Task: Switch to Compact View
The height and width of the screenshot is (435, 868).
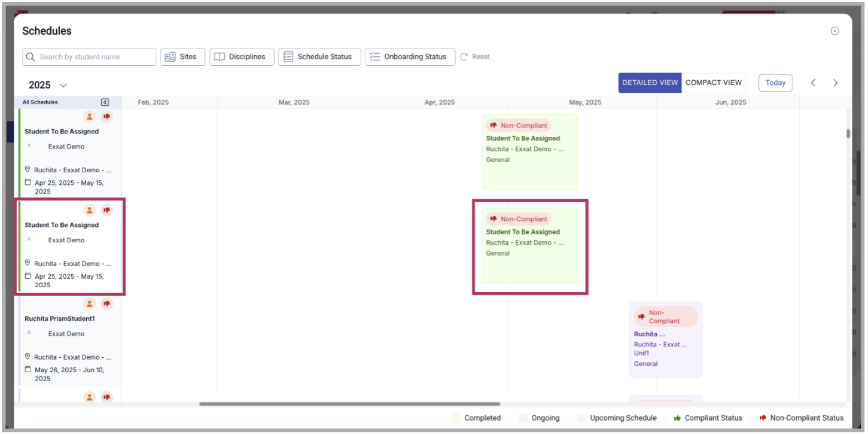Action: click(713, 83)
